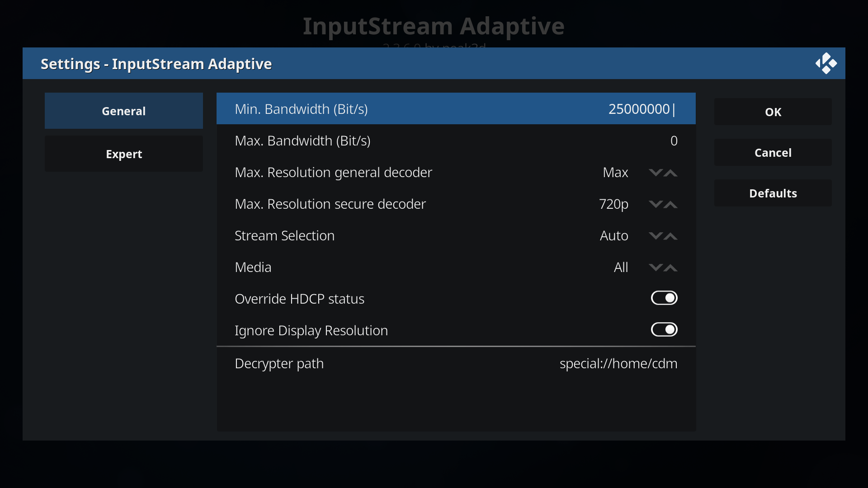Viewport: 868px width, 488px height.
Task: Disable Ignore Display Resolution switch
Action: 664,329
